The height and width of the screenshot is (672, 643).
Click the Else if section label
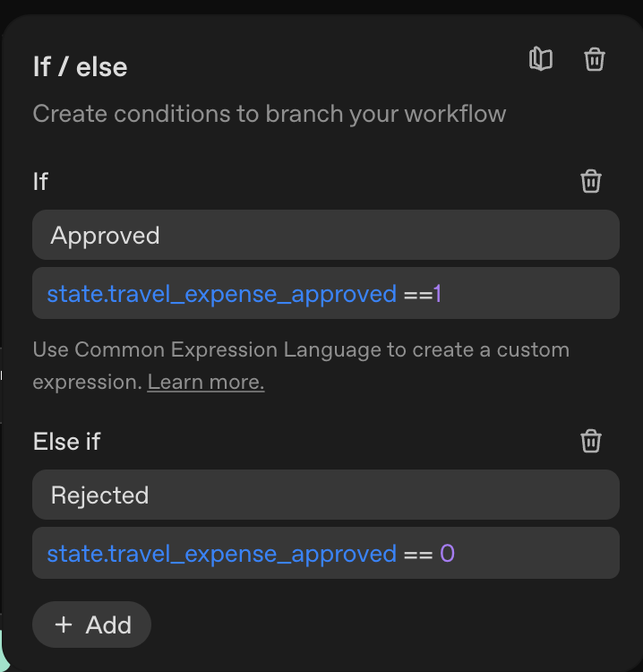click(67, 441)
